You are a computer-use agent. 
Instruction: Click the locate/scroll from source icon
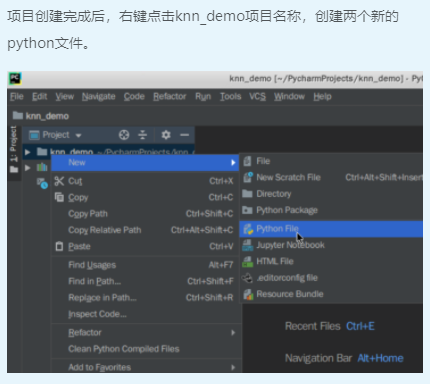tap(124, 135)
